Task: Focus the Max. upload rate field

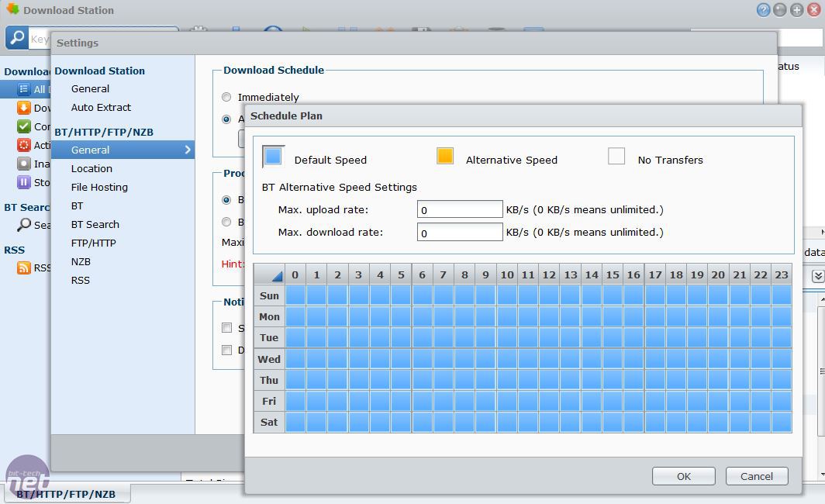Action: (x=460, y=209)
